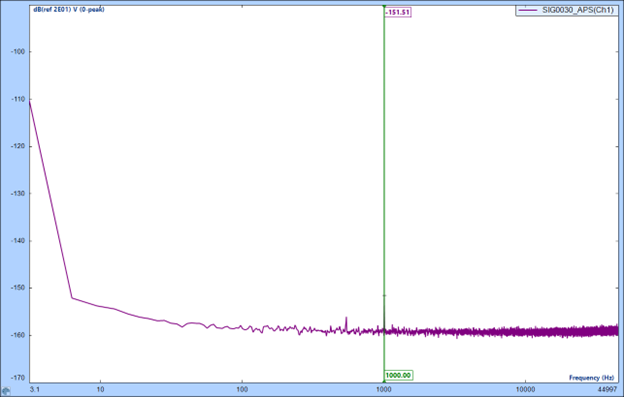This screenshot has width=624, height=397.
Task: Select the SIG0030_APS(Ch1) legend entry
Action: coord(567,10)
